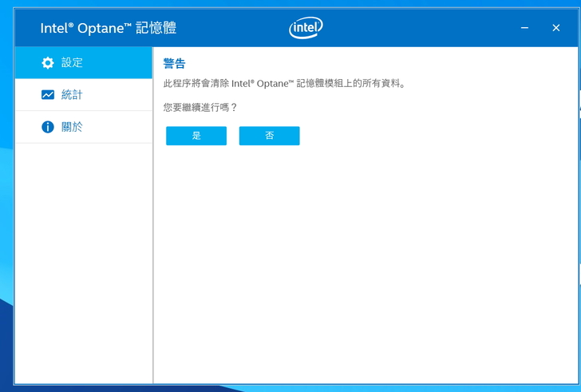The image size is (581, 392).
Task: Switch to the 統計 tab
Action: coord(73,95)
